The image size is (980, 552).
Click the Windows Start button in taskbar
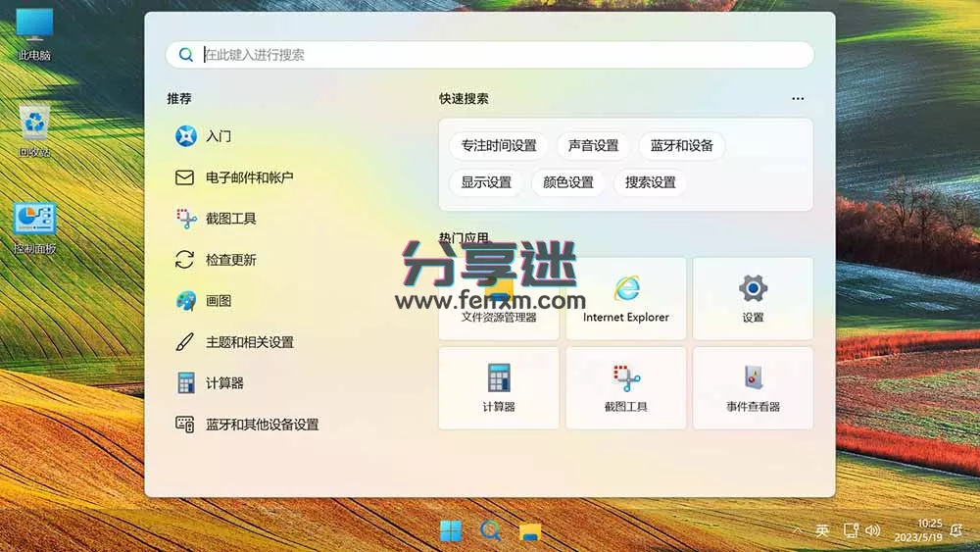click(x=451, y=531)
